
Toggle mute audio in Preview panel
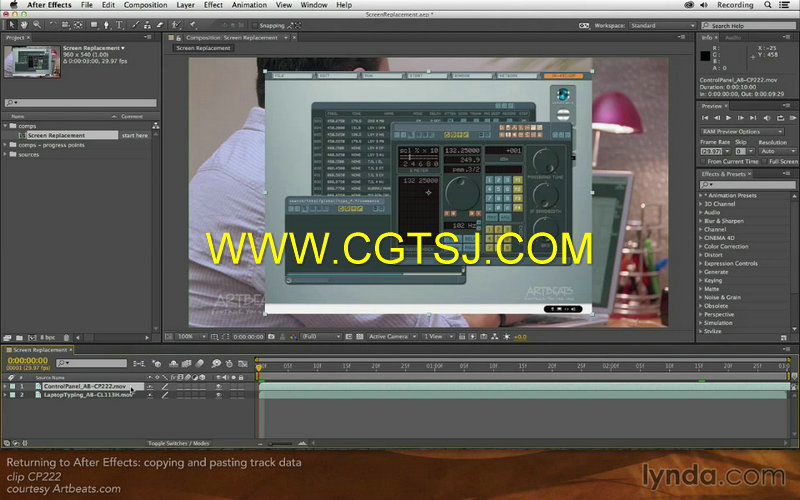pyautogui.click(x=767, y=118)
